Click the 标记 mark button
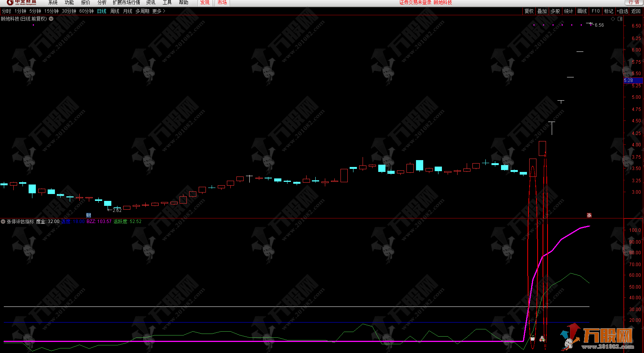The height and width of the screenshot is (353, 644). click(x=609, y=11)
